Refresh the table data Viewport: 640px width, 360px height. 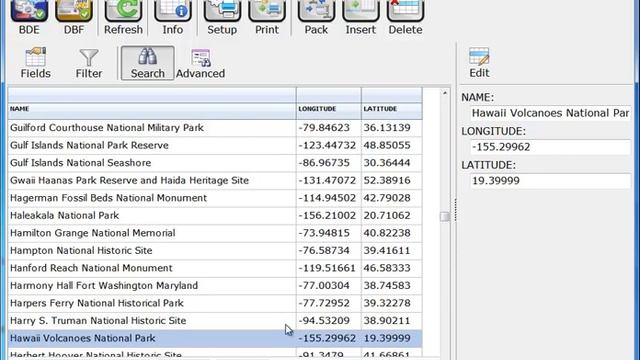point(123,18)
